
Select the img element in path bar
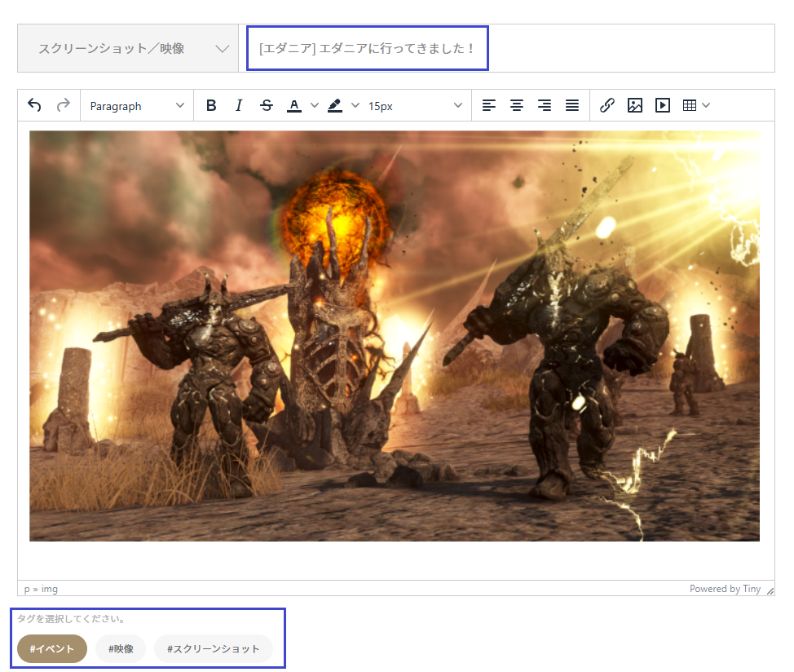50,589
